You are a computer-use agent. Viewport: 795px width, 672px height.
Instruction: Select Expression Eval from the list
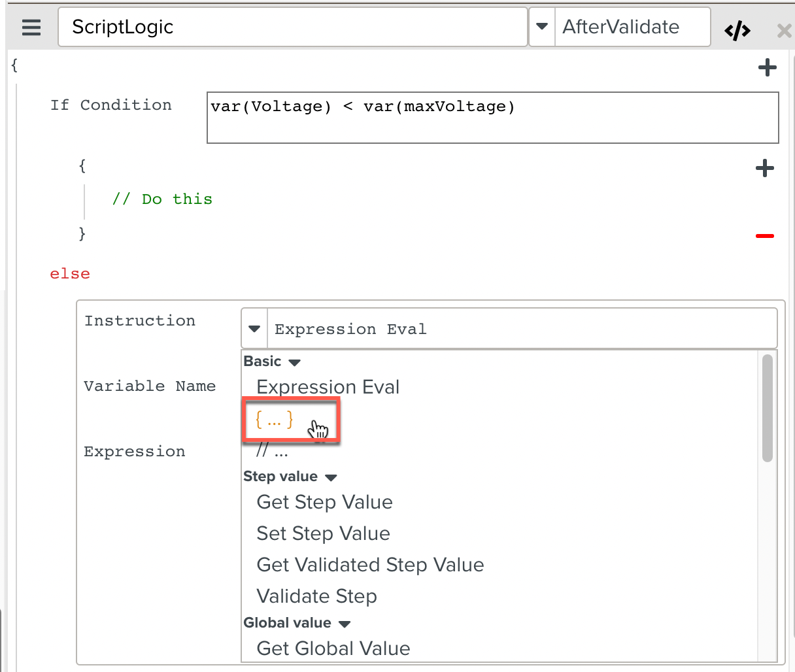click(x=328, y=387)
